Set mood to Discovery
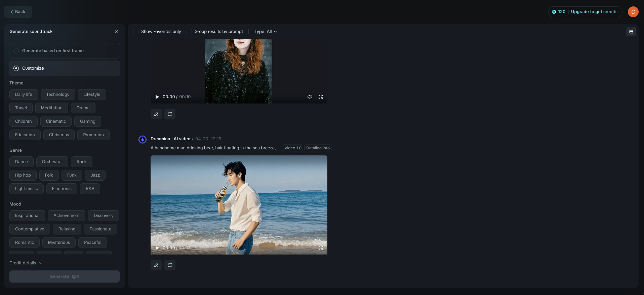644x295 pixels. 104,216
